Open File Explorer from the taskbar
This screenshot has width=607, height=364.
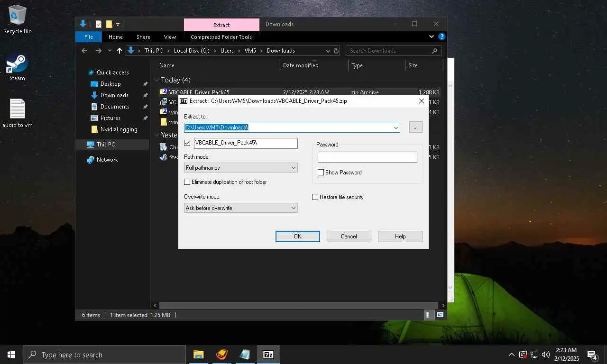[198, 355]
